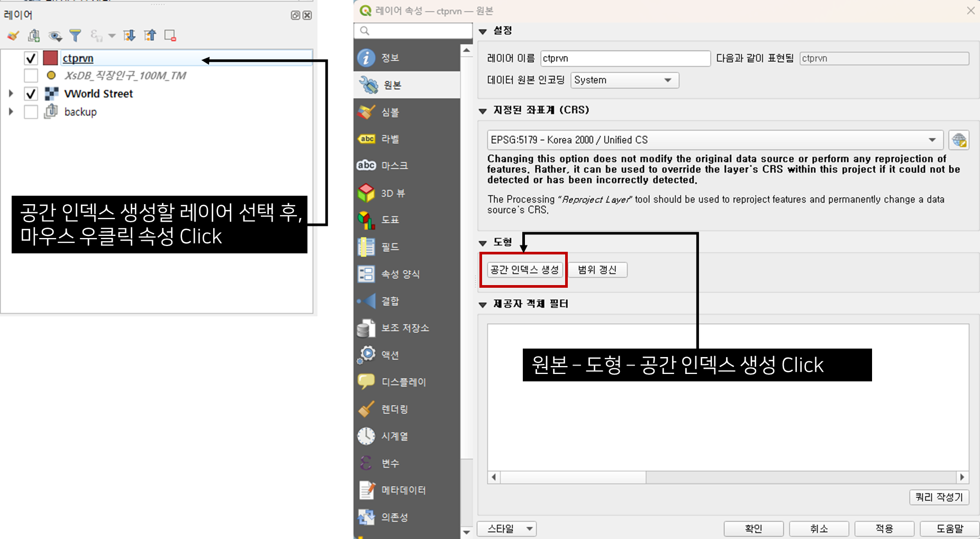Open the layer styling panel brush icon
The image size is (980, 539).
(x=13, y=35)
